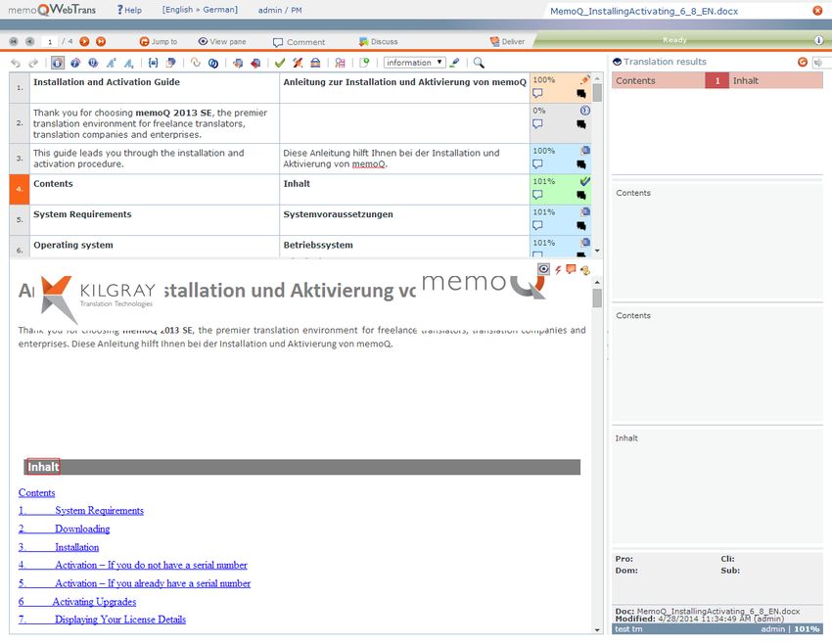Click the target cell 'Systemvoraussetzungen'

coord(404,220)
